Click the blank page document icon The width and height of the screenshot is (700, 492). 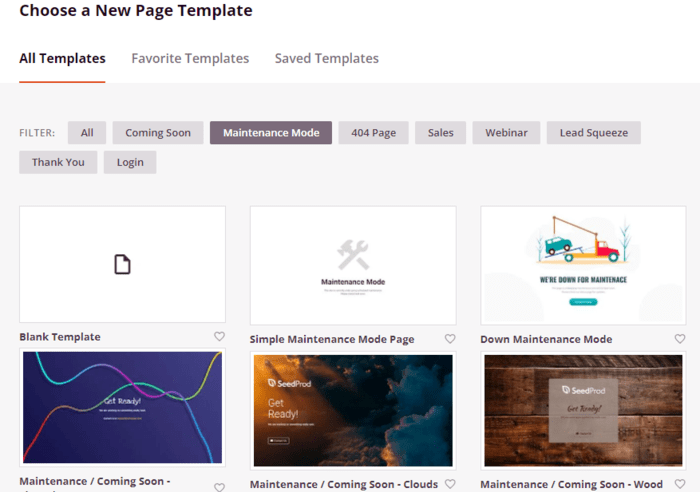(x=122, y=264)
